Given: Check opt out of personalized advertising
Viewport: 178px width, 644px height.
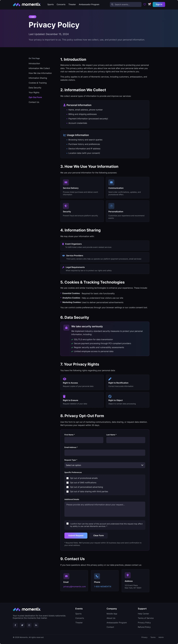Looking at the screenshot, I should [x=67, y=487].
